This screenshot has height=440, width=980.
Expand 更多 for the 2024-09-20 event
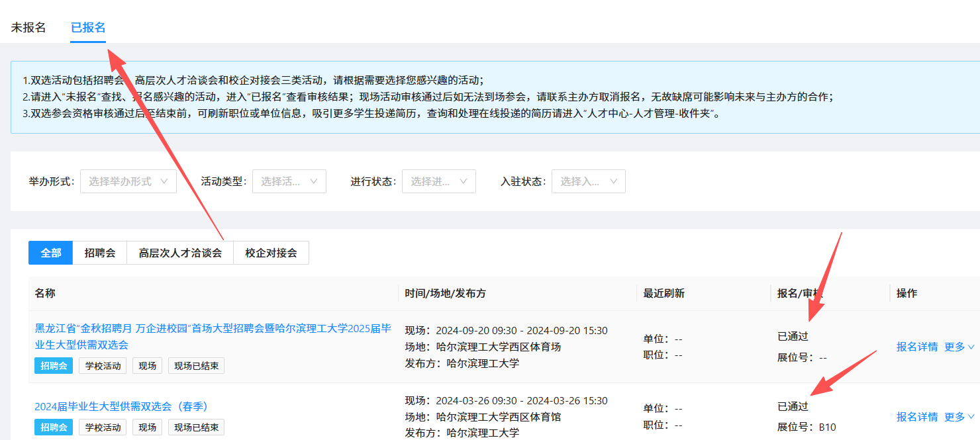pyautogui.click(x=959, y=347)
